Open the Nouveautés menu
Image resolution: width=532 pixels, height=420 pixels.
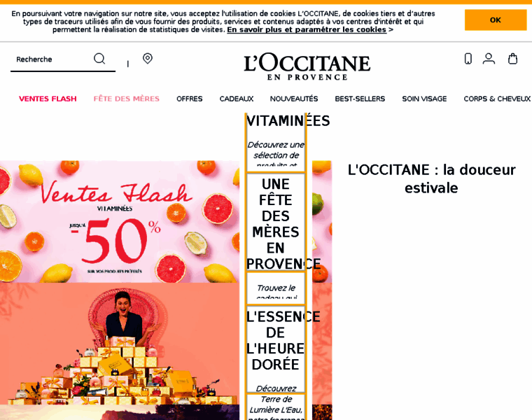point(294,99)
